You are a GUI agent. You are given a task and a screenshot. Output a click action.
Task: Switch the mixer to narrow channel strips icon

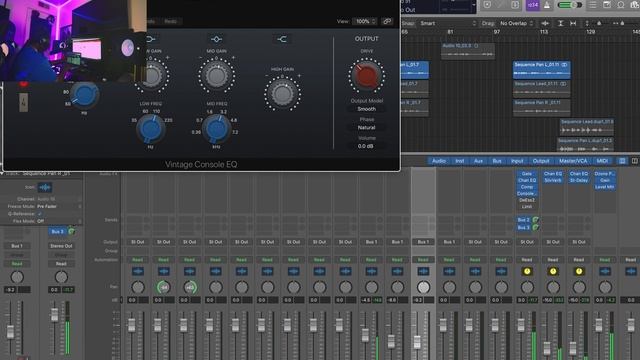(622, 161)
